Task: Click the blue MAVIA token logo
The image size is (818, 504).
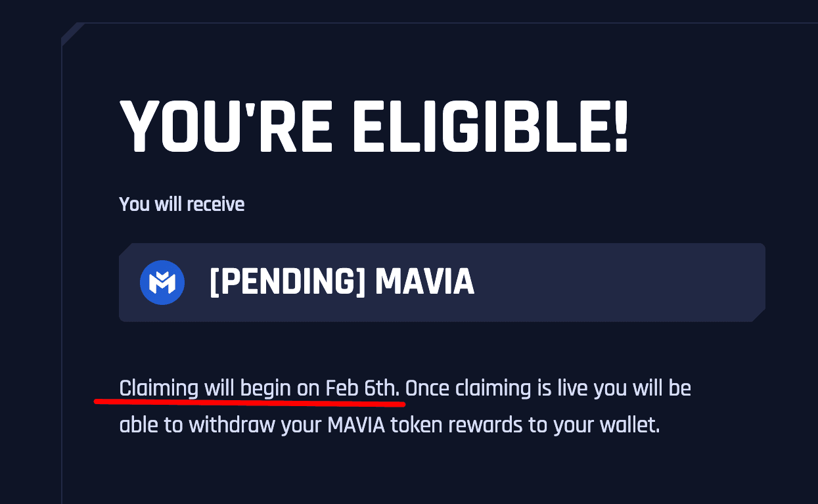Action: [x=162, y=283]
